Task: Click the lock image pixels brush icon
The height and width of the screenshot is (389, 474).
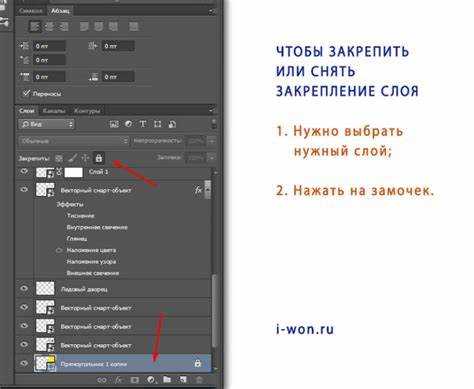Action: (x=72, y=158)
